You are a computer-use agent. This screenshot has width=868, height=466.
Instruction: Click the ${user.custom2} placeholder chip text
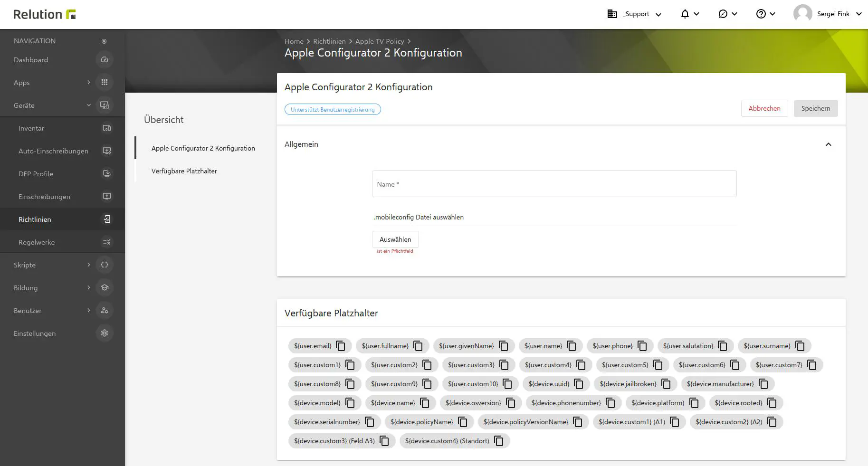pos(394,365)
